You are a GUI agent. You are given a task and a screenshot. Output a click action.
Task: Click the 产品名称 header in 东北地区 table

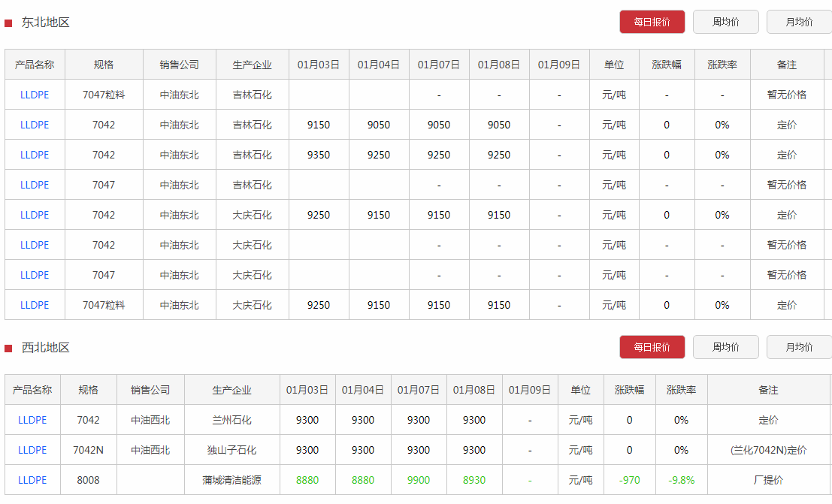(35, 65)
